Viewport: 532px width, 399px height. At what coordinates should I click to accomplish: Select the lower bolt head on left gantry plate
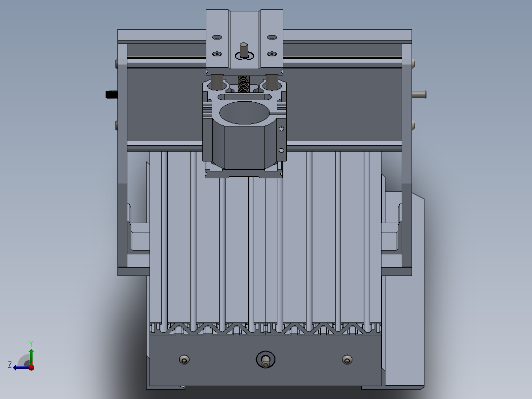point(116,125)
